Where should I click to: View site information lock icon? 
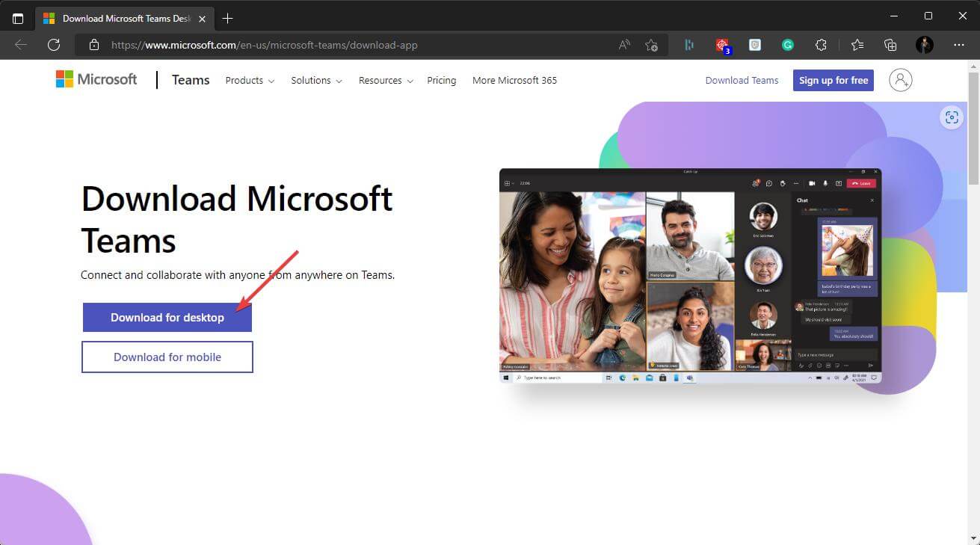[94, 45]
